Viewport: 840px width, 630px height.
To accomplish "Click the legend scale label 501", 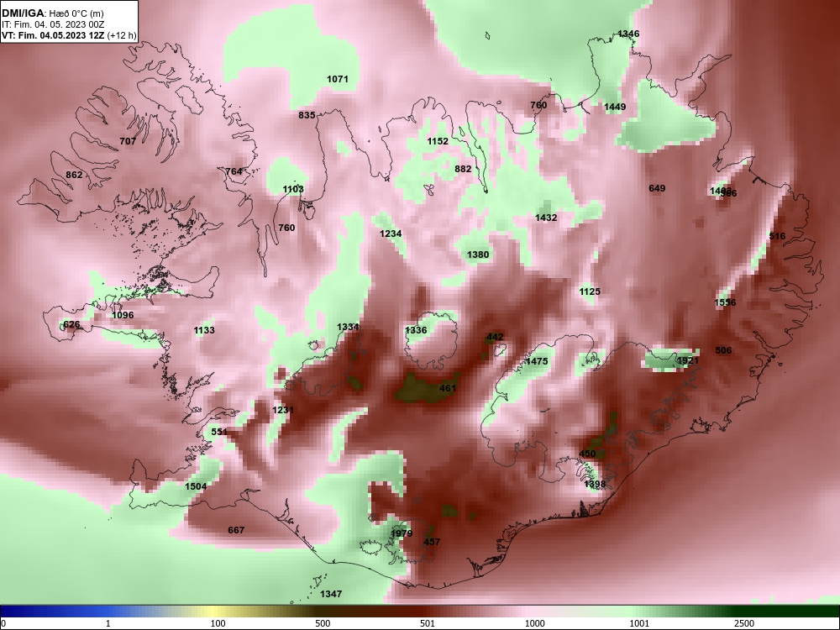I will (428, 623).
